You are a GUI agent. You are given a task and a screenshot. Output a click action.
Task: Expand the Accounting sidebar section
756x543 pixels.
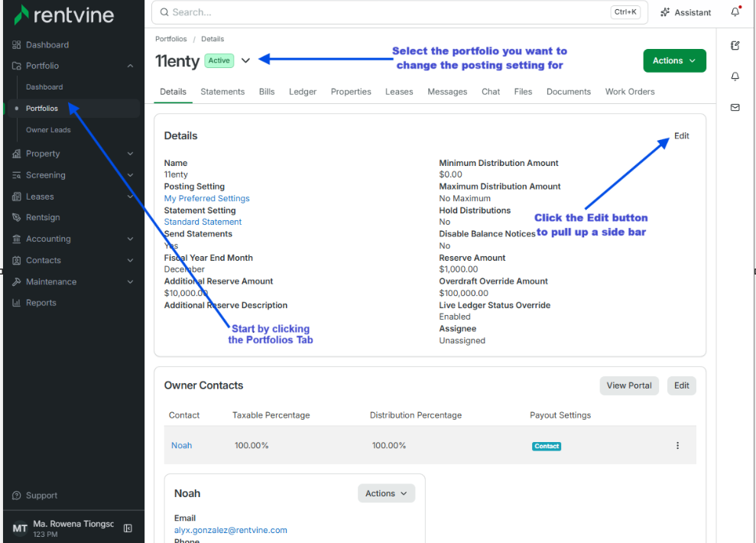130,239
